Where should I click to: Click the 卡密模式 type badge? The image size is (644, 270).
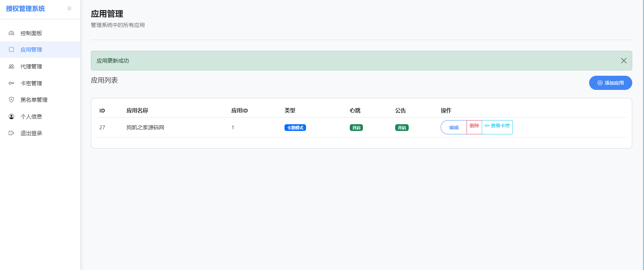295,128
